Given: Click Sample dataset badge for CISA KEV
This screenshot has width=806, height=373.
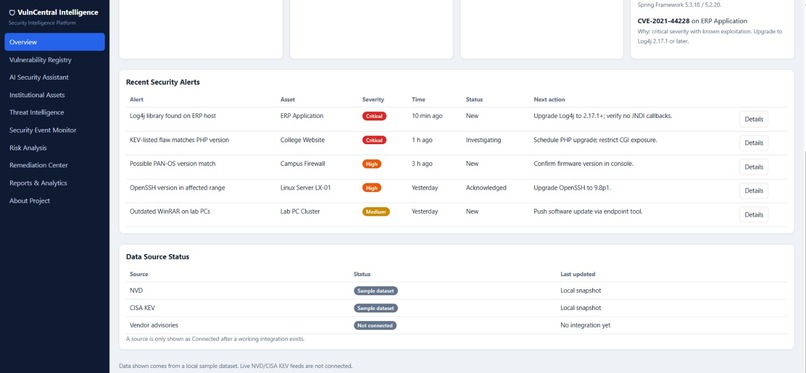Looking at the screenshot, I should click(376, 308).
